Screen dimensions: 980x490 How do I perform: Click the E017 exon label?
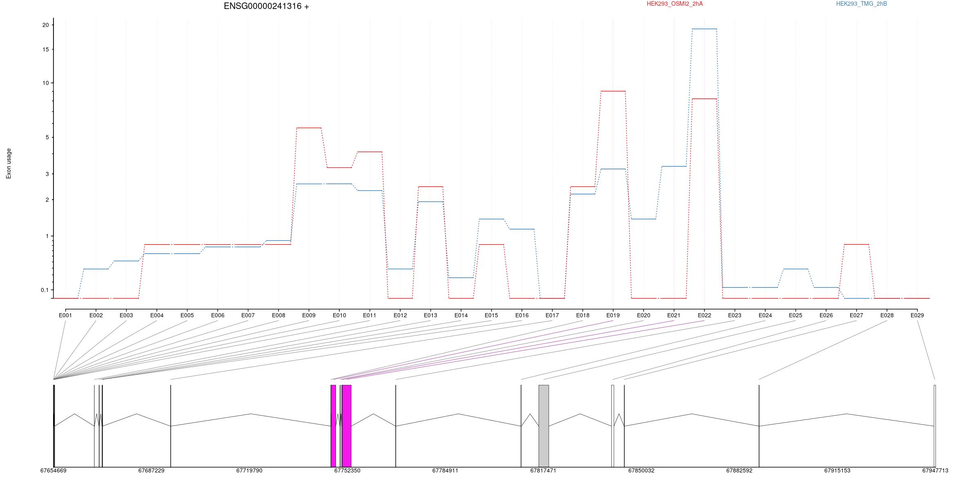click(552, 315)
